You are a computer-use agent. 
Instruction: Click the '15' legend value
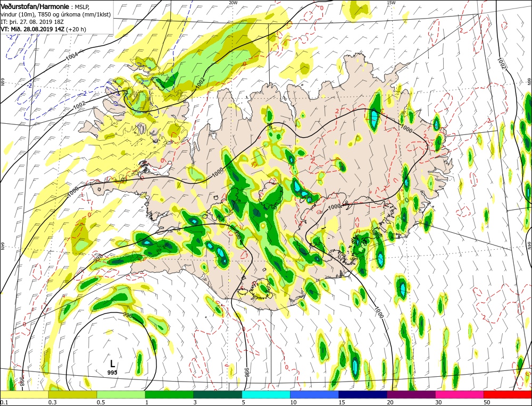342,402
